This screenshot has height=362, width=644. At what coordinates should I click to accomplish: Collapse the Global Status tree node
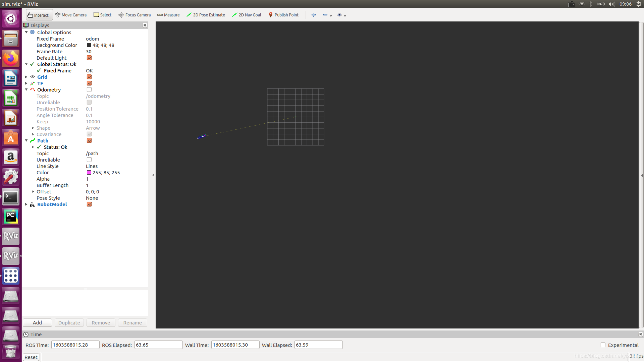pyautogui.click(x=26, y=64)
